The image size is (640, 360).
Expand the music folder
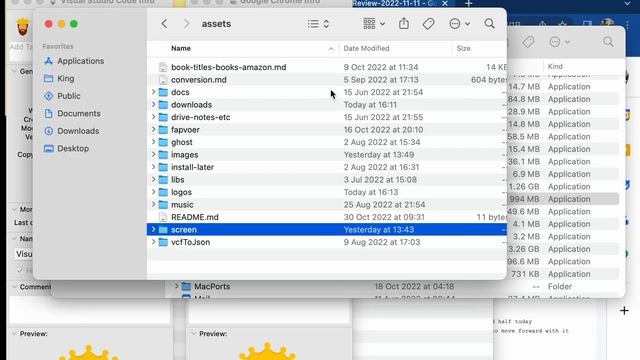coord(153,204)
